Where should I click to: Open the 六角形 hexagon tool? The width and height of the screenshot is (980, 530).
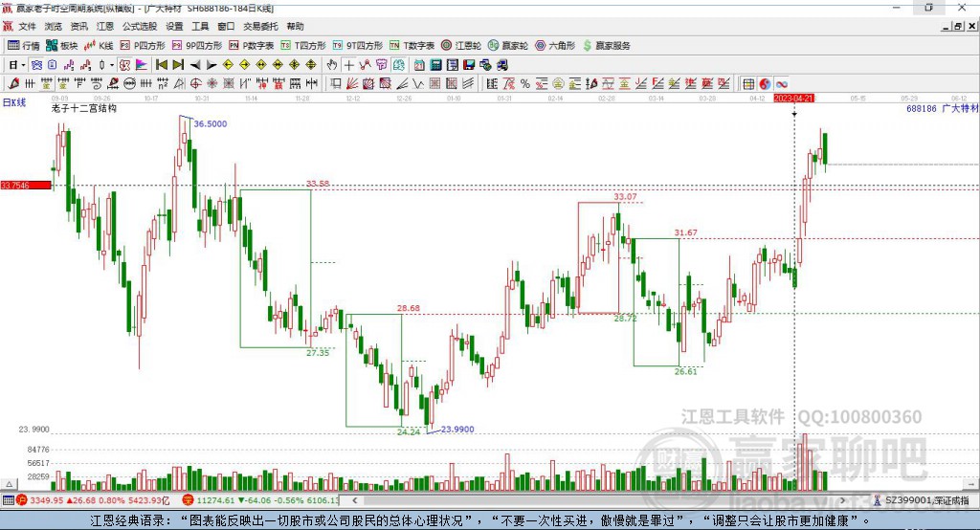[555, 46]
